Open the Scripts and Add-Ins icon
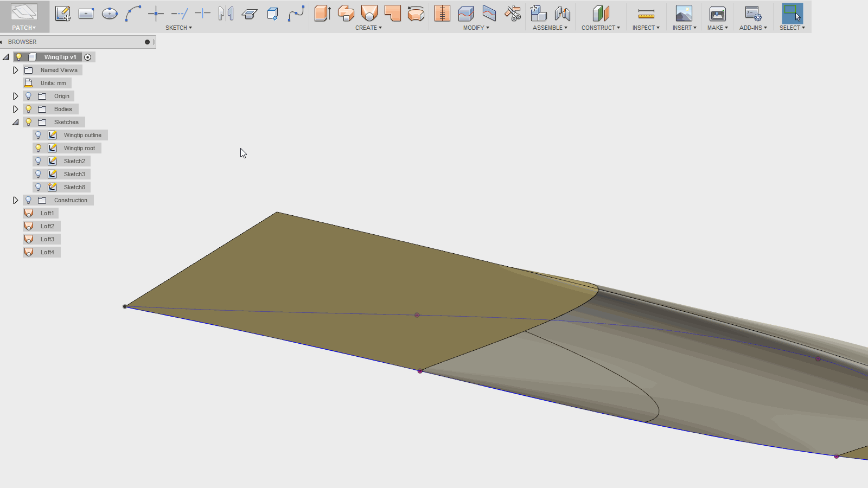The width and height of the screenshot is (868, 488). [x=753, y=13]
